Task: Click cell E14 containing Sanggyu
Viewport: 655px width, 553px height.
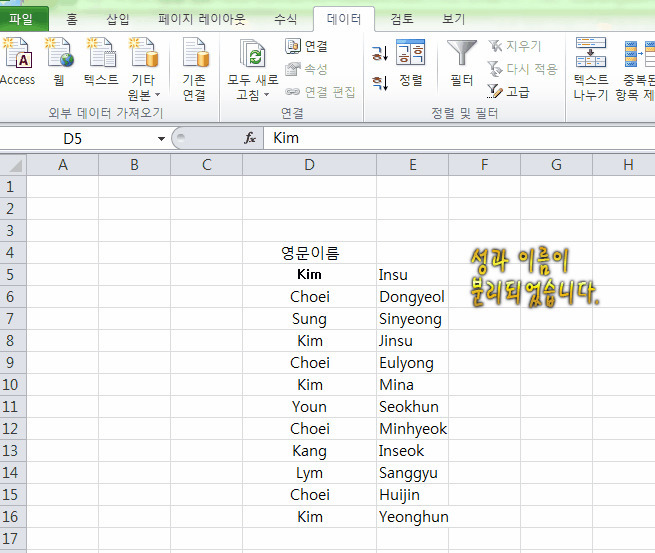Action: [412, 472]
